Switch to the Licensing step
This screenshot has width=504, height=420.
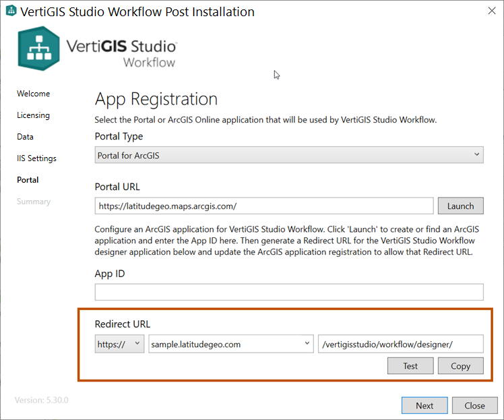click(34, 115)
